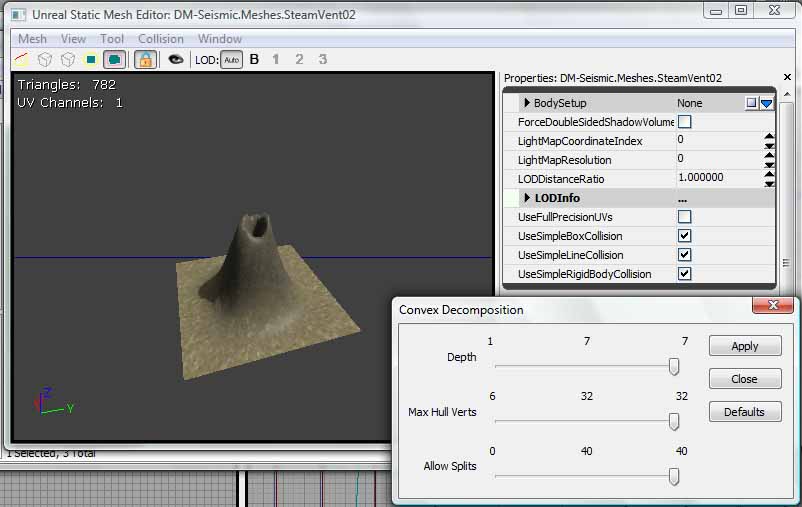802x507 pixels.
Task: Uncheck UseSimpleBoxCollision checkbox
Action: pyautogui.click(x=685, y=236)
